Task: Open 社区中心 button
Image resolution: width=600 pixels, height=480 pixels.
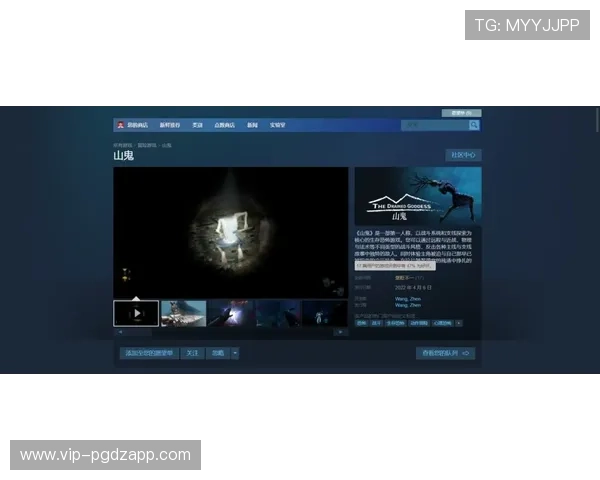Action: (x=463, y=155)
